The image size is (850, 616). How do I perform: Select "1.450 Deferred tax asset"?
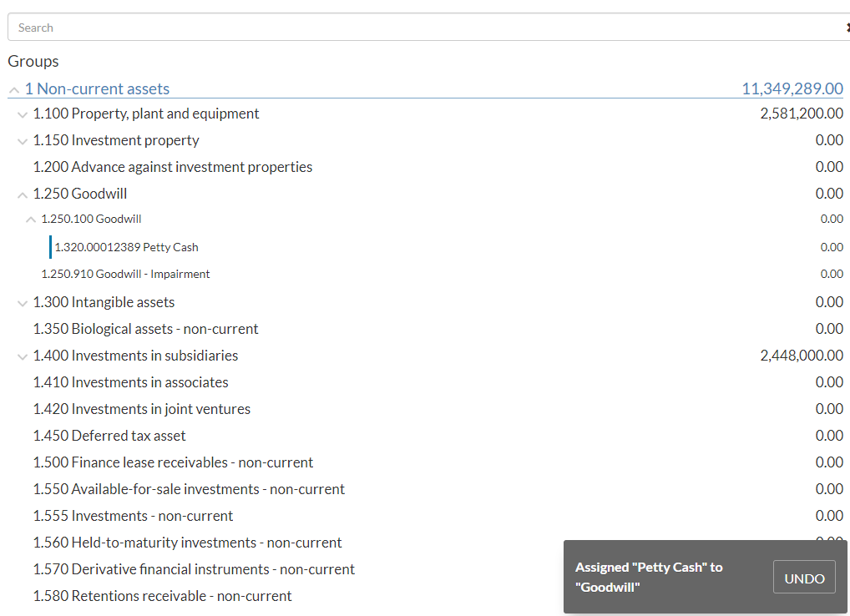pos(109,435)
